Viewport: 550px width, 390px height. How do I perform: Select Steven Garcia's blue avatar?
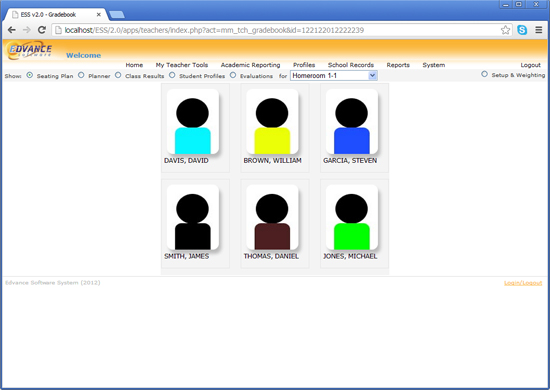(x=352, y=121)
